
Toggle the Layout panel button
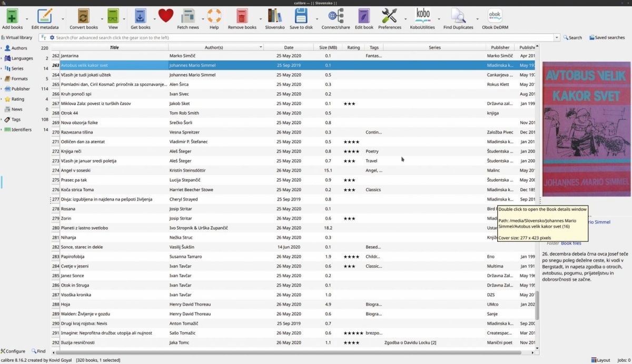click(x=600, y=360)
